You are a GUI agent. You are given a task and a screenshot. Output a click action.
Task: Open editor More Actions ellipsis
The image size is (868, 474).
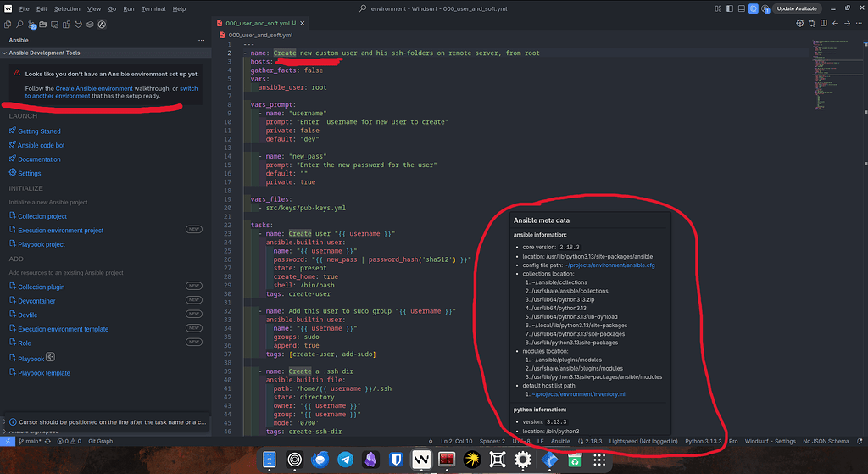coord(860,23)
